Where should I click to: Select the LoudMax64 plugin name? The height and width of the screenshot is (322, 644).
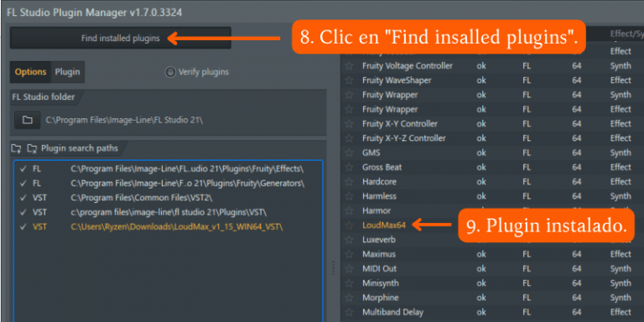point(384,225)
